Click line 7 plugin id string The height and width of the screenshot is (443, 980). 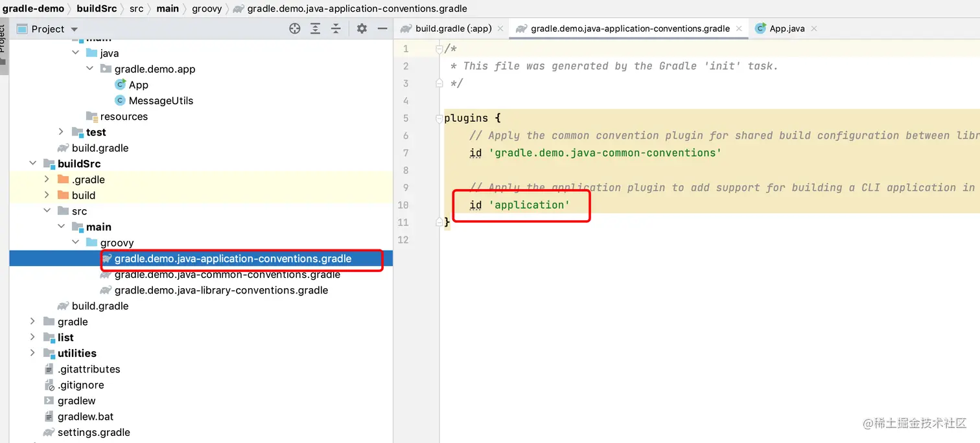tap(605, 153)
